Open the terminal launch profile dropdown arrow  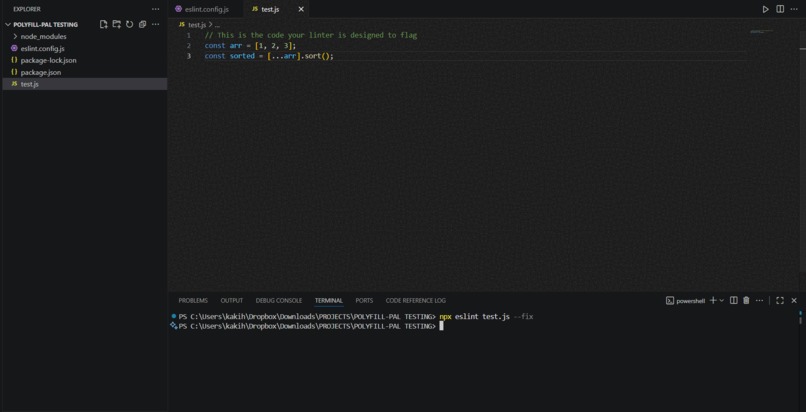(x=721, y=301)
